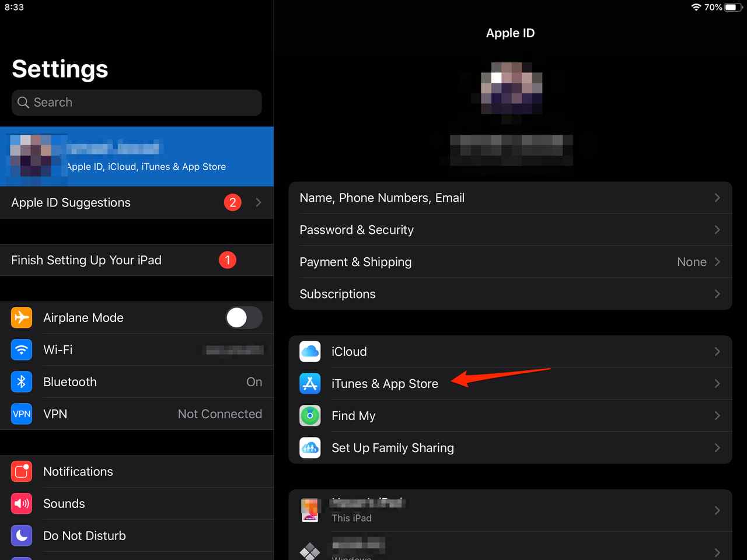Screen dimensions: 747x560
Task: Tap the Find My radar icon
Action: click(310, 415)
